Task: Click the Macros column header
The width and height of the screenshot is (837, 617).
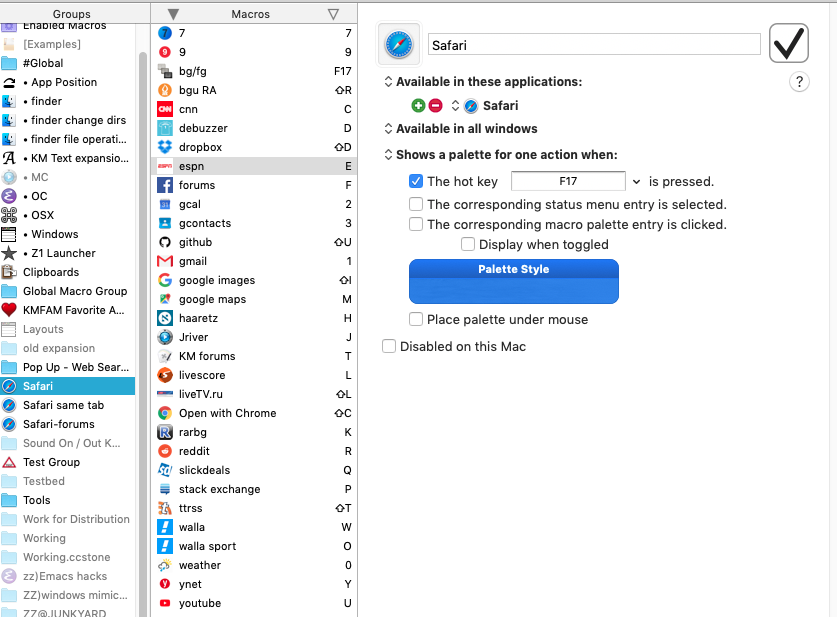Action: [x=250, y=14]
